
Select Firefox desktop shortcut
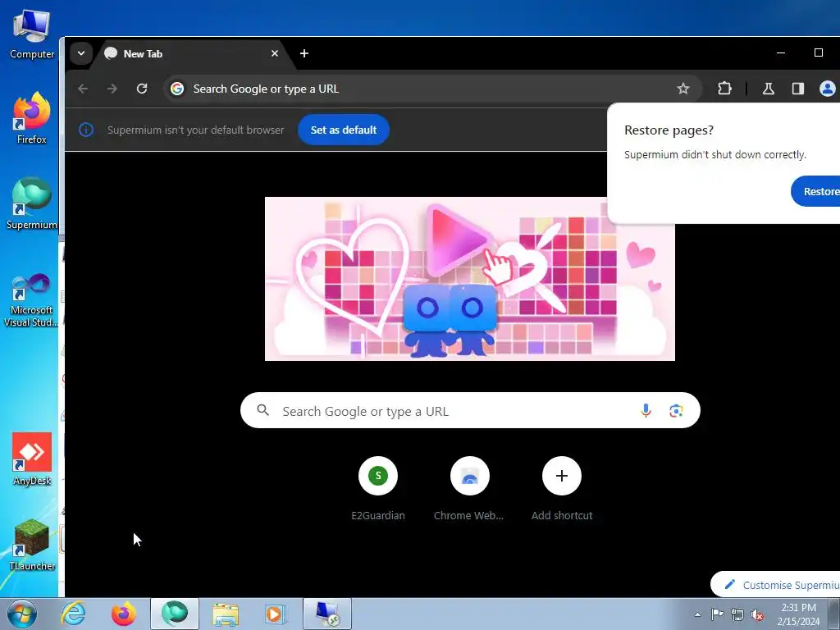(x=32, y=118)
